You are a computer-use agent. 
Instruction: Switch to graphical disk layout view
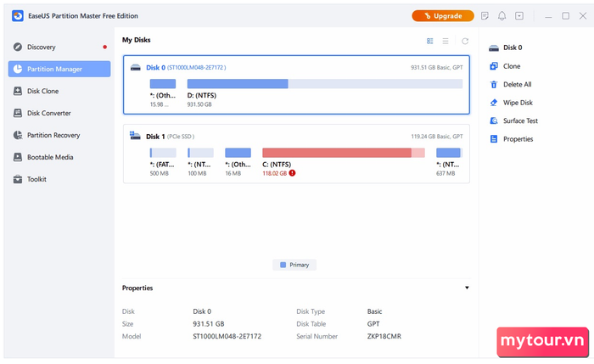point(430,41)
